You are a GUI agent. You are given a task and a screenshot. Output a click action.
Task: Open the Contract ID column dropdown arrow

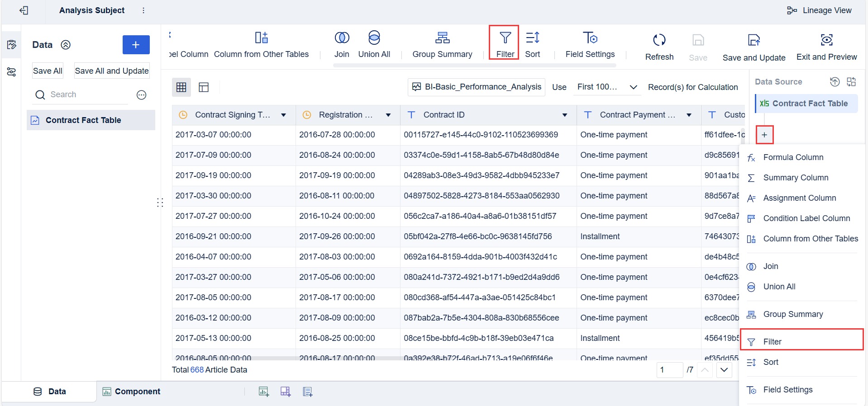point(564,115)
